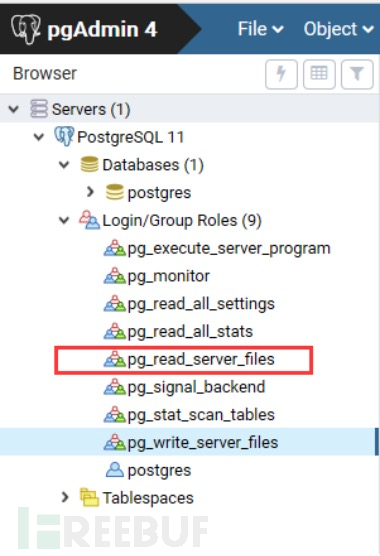Select the pg_read_all_settings role

point(201,305)
